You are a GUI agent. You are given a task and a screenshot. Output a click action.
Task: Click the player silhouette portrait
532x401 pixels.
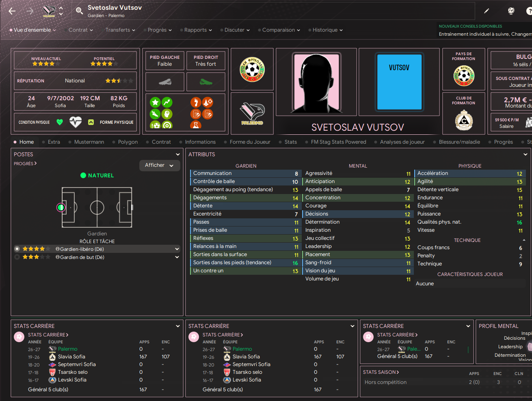coord(316,82)
